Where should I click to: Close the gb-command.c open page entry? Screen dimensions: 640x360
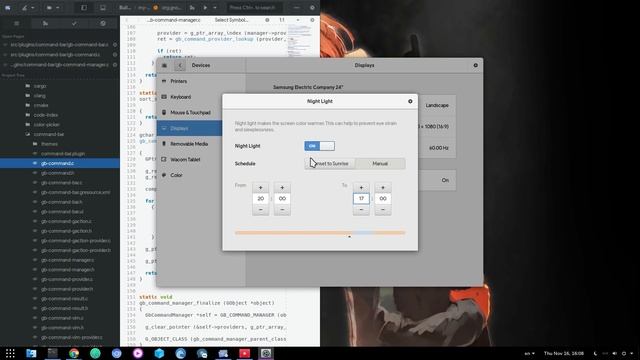click(115, 54)
